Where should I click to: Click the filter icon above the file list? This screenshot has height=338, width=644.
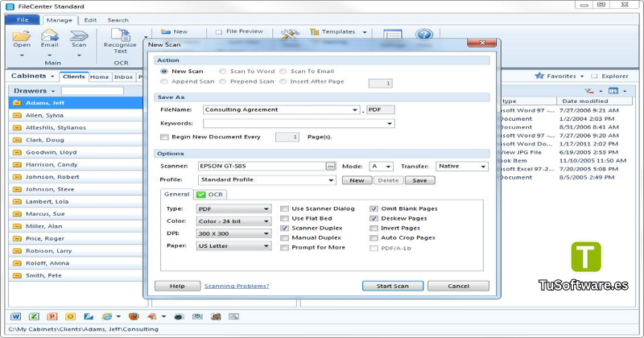point(588,91)
